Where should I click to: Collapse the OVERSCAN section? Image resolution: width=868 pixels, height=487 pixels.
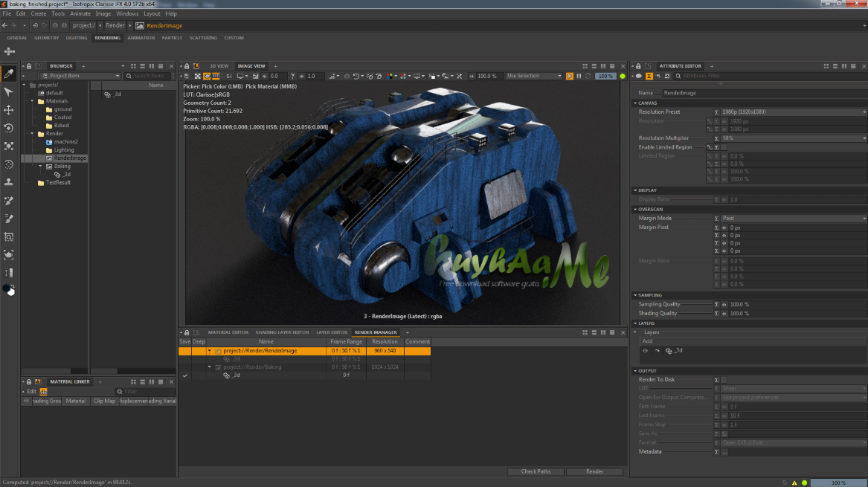(635, 209)
